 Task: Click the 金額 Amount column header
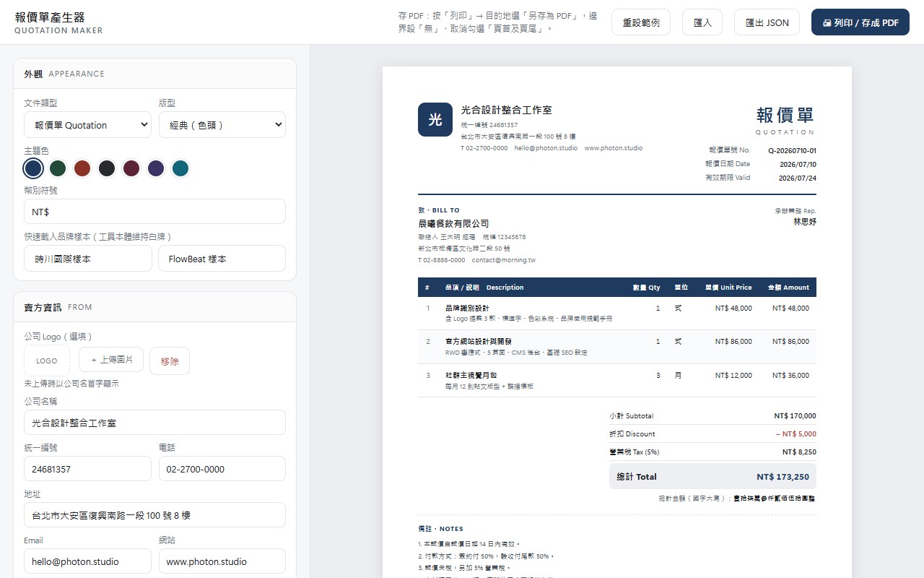[788, 288]
